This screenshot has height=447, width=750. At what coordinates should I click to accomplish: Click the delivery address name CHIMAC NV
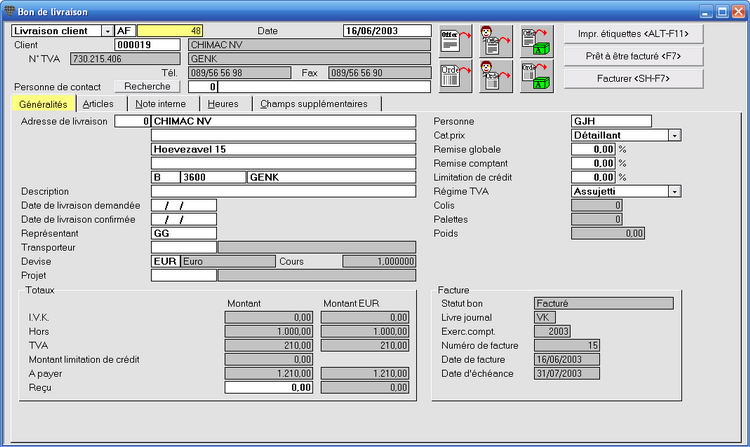pyautogui.click(x=284, y=121)
